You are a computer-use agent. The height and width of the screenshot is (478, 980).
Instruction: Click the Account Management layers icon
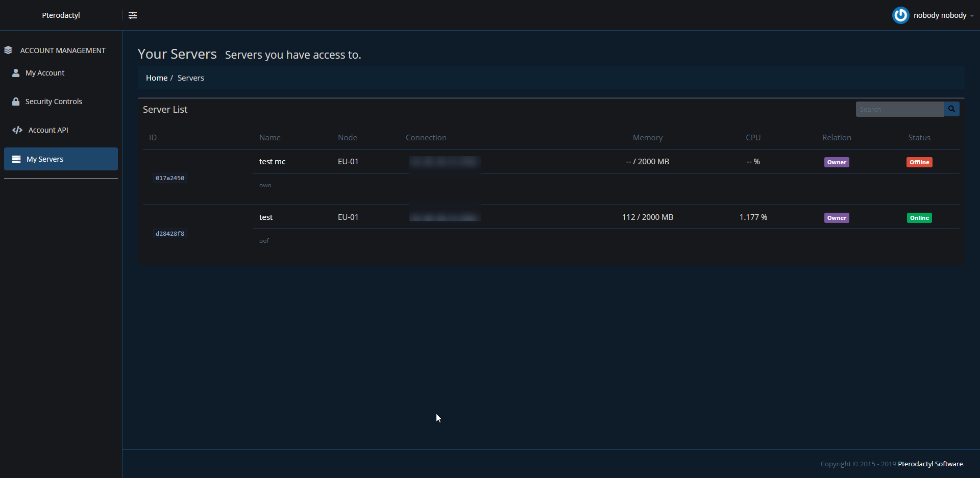point(8,51)
